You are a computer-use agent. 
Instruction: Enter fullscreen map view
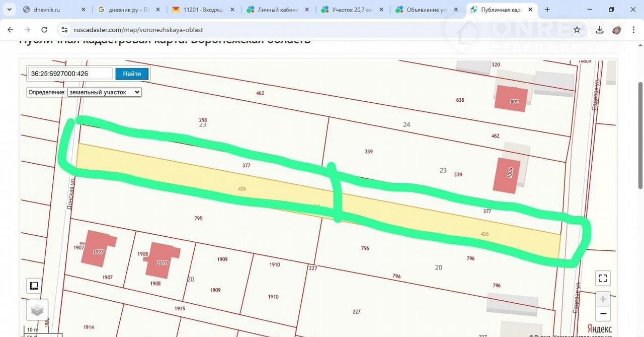(x=603, y=278)
